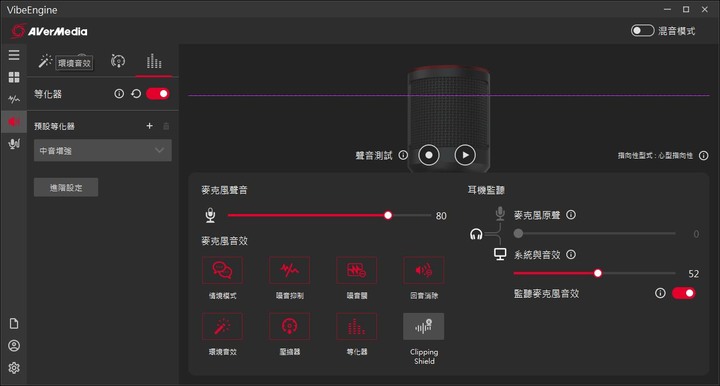Open the document icon in sidebar
Viewport: 720px width, 386px height.
pyautogui.click(x=14, y=324)
